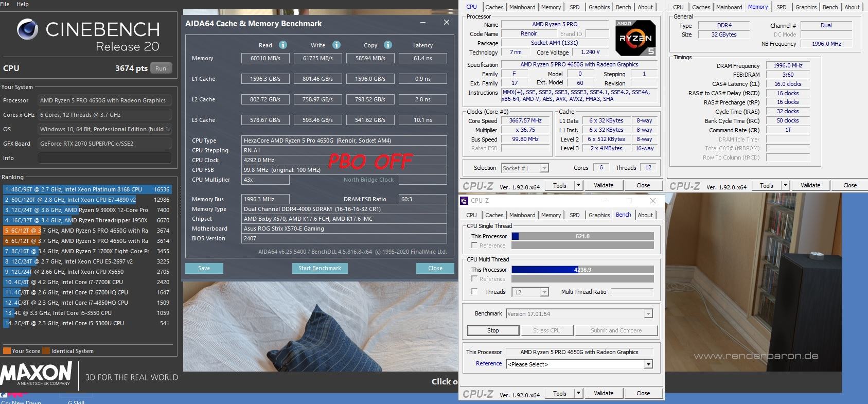Click the Identical System legend swatch
Image resolution: width=868 pixels, height=404 pixels.
coord(46,351)
